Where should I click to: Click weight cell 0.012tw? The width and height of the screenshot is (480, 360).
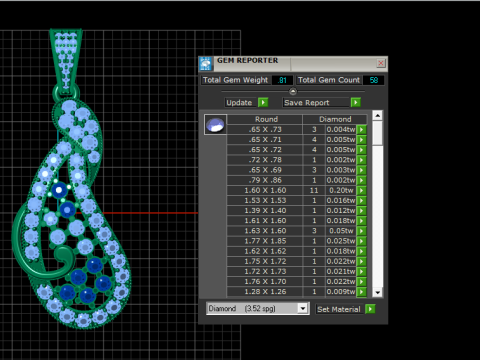tap(341, 211)
